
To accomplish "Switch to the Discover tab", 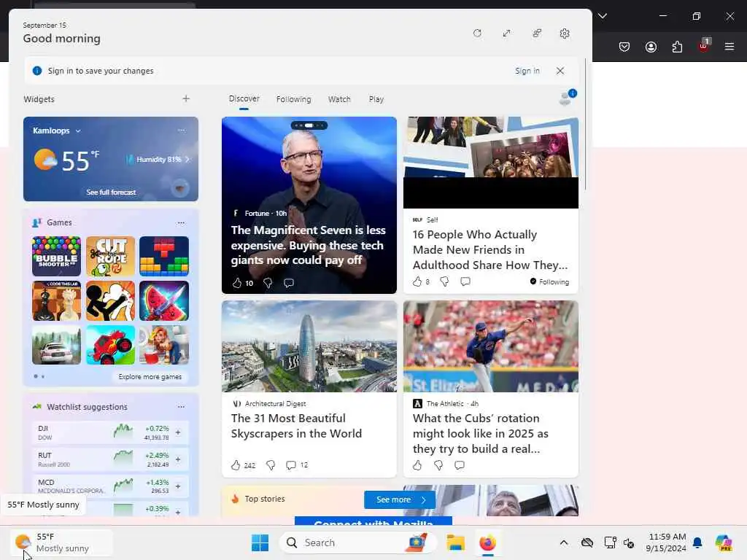I will pos(244,98).
